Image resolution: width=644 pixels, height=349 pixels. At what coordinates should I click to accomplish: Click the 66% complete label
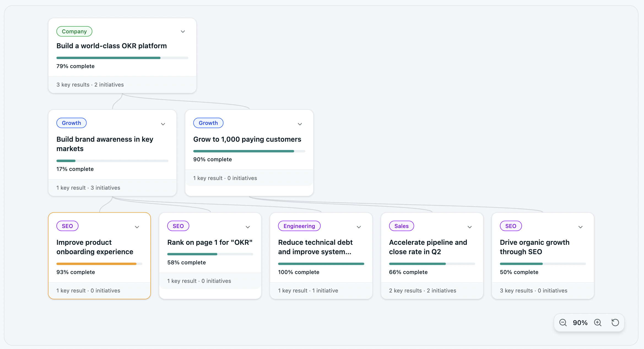408,272
